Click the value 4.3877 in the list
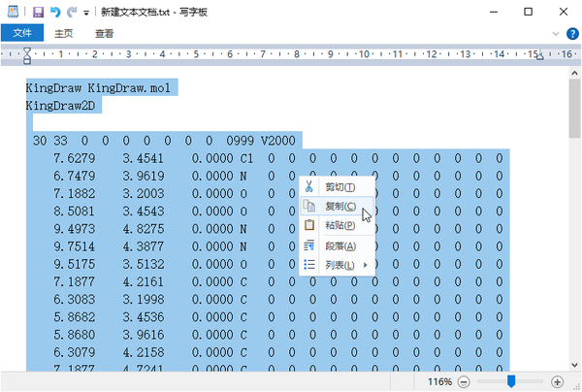582x392 pixels. pos(144,246)
